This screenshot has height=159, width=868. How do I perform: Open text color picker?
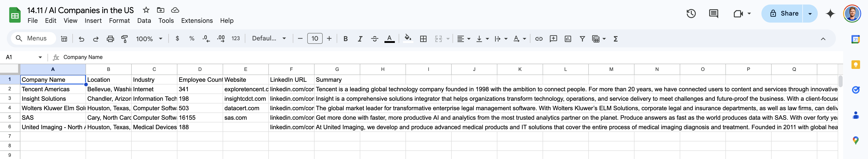[x=389, y=39]
